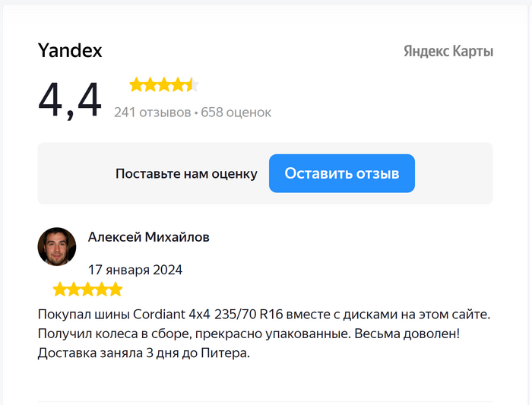Screen dimensions: 532x405
Task: Click the second star in Алексей's review
Action: (74, 290)
